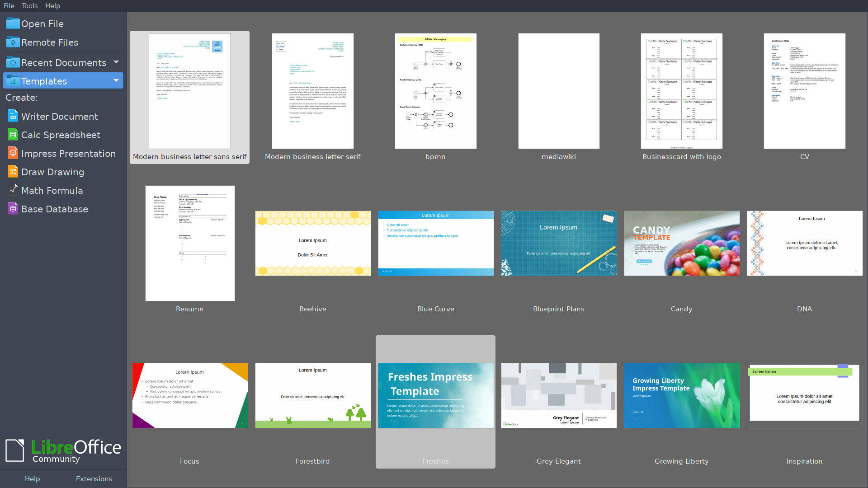The height and width of the screenshot is (488, 868).
Task: Select the Candy presentation template thumbnail
Action: (682, 243)
